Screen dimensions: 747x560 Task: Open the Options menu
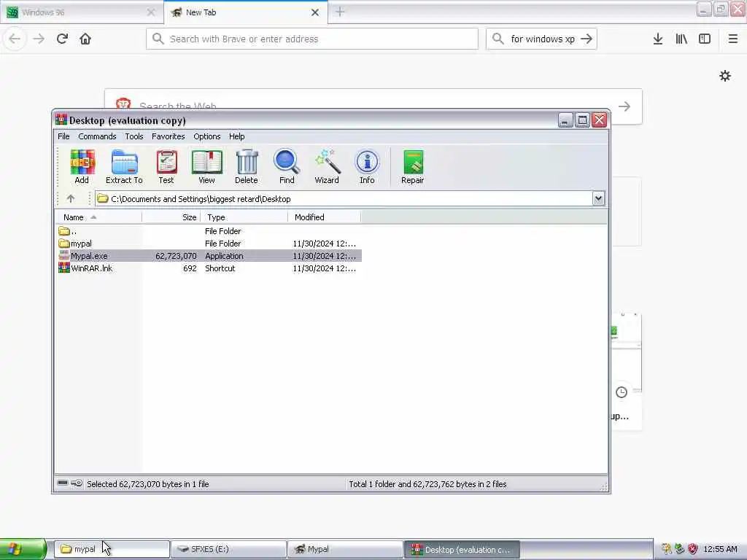click(206, 136)
